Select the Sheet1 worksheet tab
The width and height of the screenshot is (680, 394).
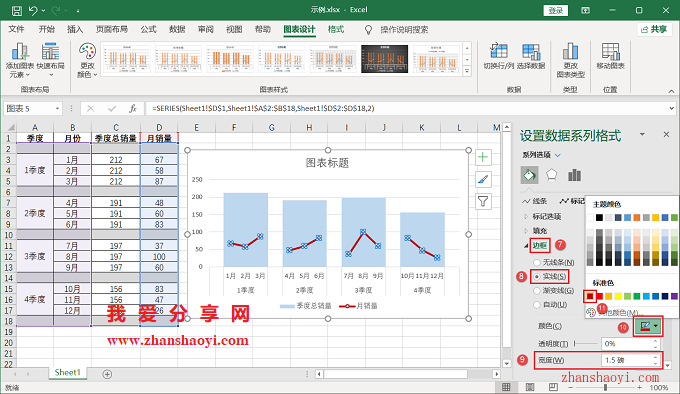[68, 373]
